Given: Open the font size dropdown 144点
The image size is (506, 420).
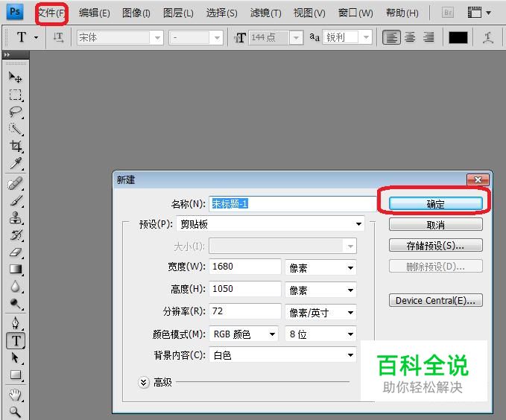Looking at the screenshot, I should point(297,38).
